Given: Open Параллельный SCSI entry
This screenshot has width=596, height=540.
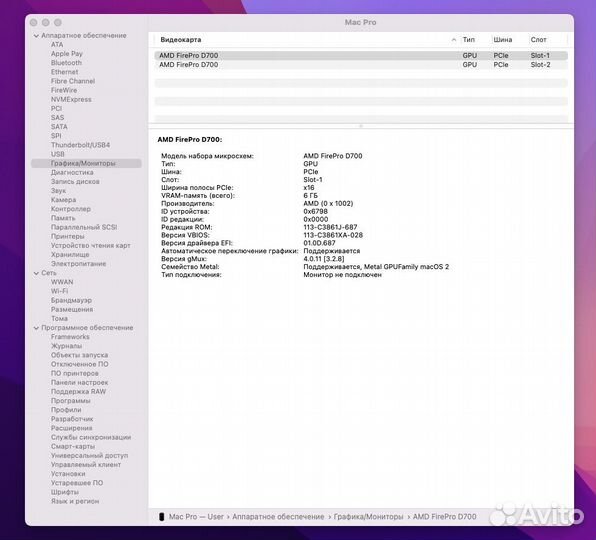Looking at the screenshot, I should tap(84, 227).
